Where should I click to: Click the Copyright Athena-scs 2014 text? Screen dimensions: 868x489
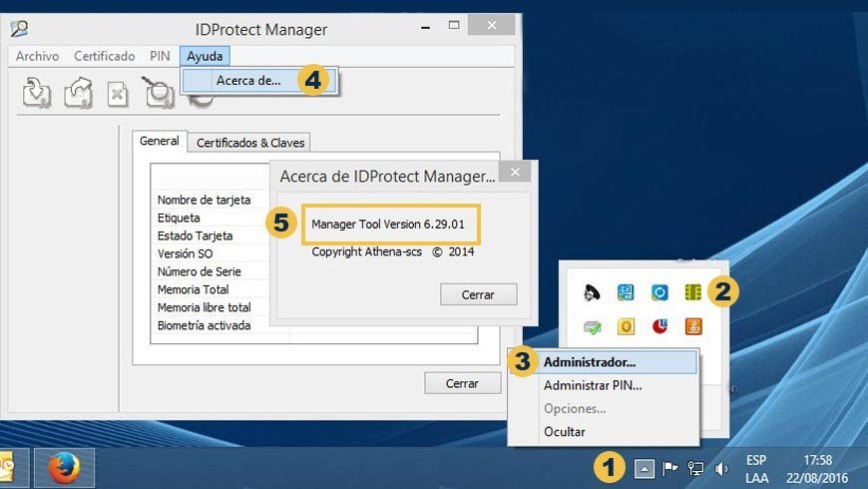pyautogui.click(x=392, y=251)
